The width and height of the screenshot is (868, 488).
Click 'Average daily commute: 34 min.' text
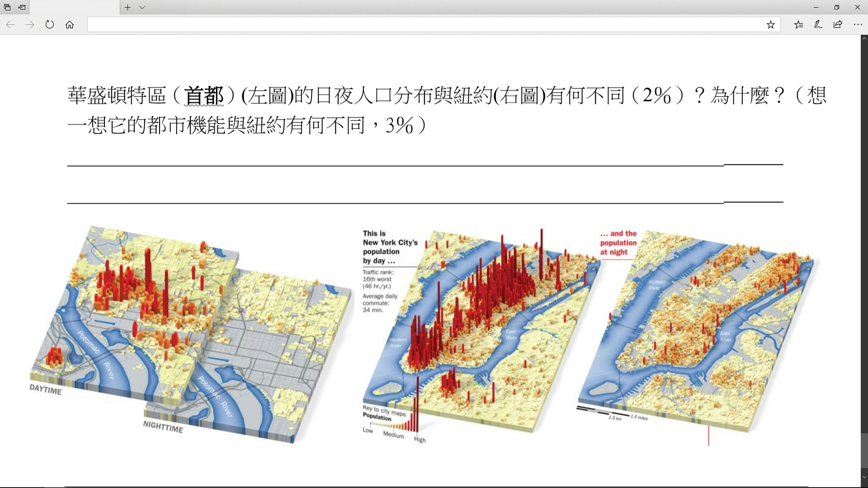(x=380, y=303)
